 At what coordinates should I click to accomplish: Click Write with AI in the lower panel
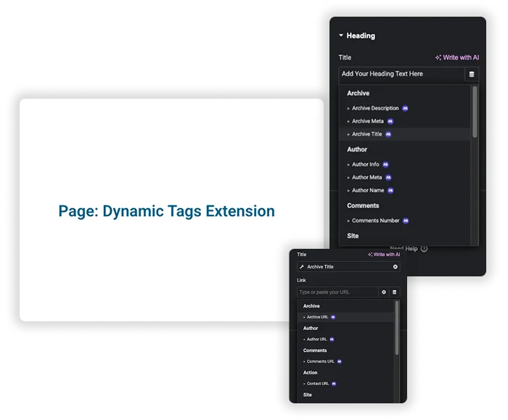(x=384, y=255)
